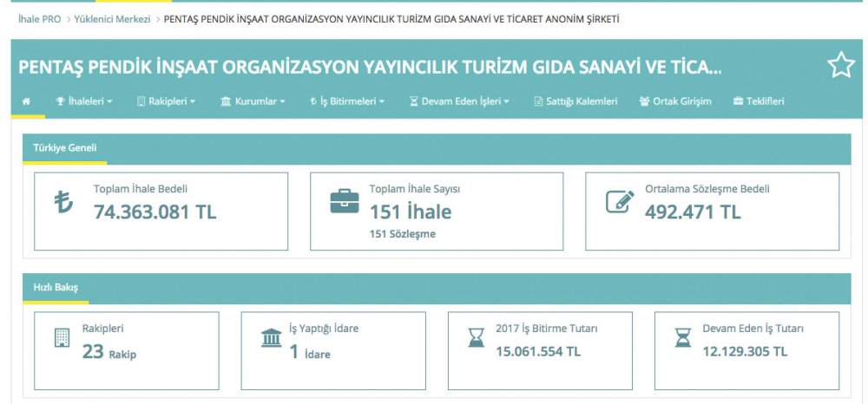Click the PENTAŞ PENDİK page heading

(370, 68)
